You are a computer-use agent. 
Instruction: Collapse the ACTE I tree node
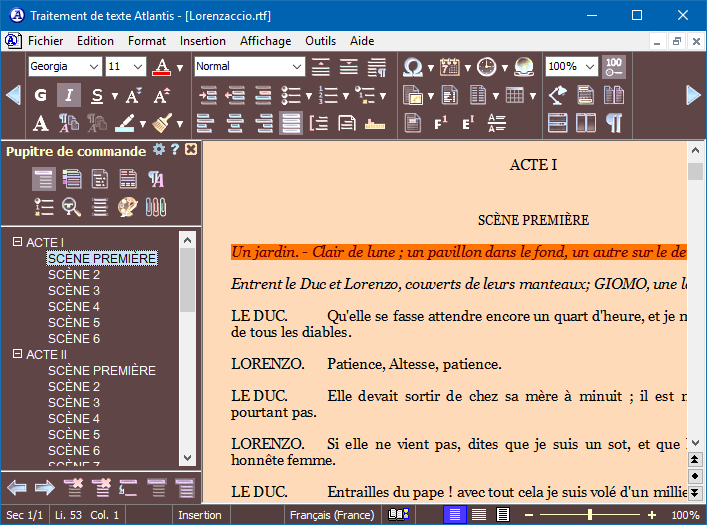[17, 242]
